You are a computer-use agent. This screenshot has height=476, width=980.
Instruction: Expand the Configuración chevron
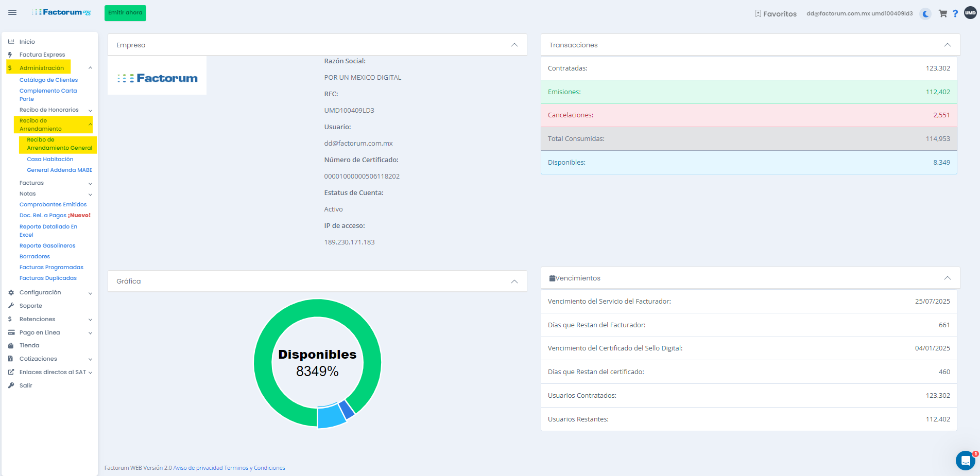[90, 293]
